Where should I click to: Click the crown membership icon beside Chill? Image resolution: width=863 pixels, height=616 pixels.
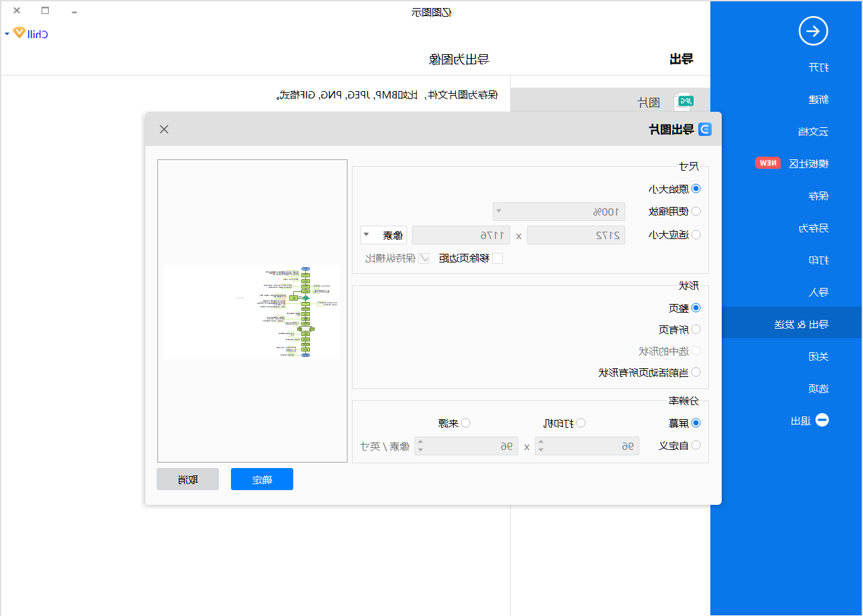[19, 33]
